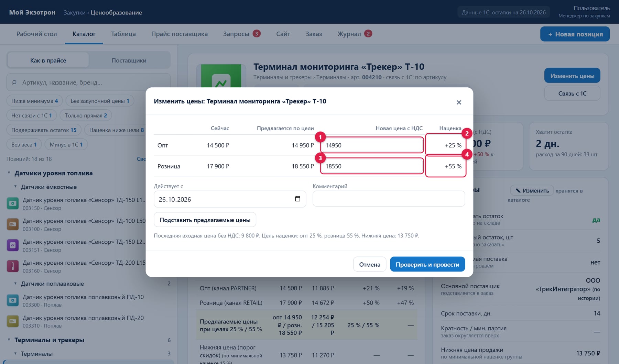Collapse the Терминалы subgroup
Image resolution: width=619 pixels, height=364 pixels.
pos(15,353)
